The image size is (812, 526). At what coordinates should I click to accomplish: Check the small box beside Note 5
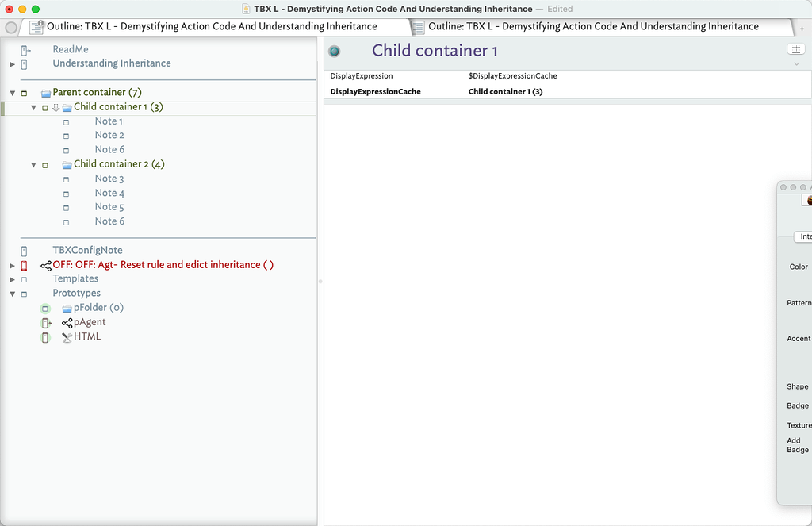tap(65, 207)
